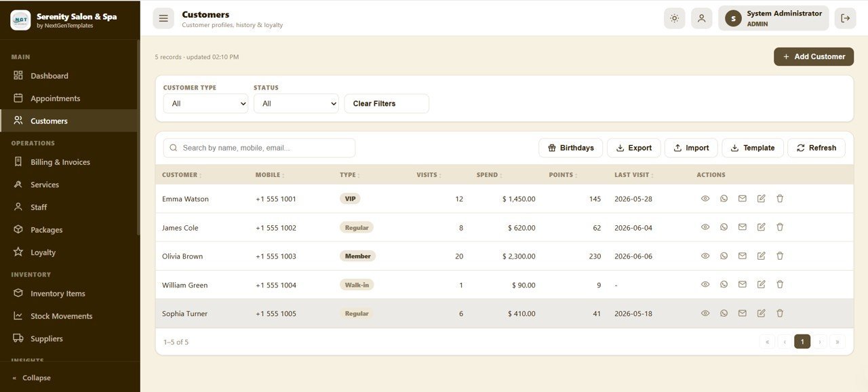Sort table by Mobile column

tap(270, 175)
